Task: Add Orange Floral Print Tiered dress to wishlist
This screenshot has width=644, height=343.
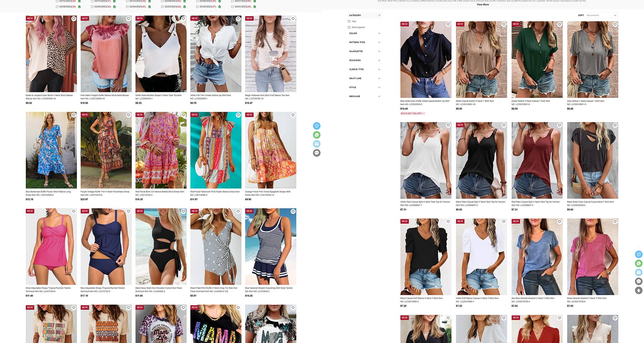Action: (x=293, y=115)
